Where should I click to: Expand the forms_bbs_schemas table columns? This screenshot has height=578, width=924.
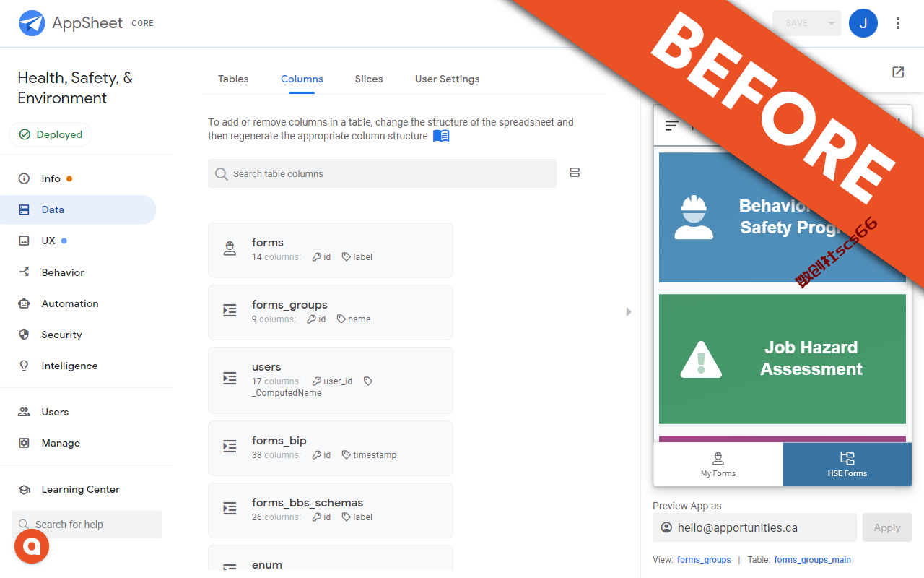point(331,510)
